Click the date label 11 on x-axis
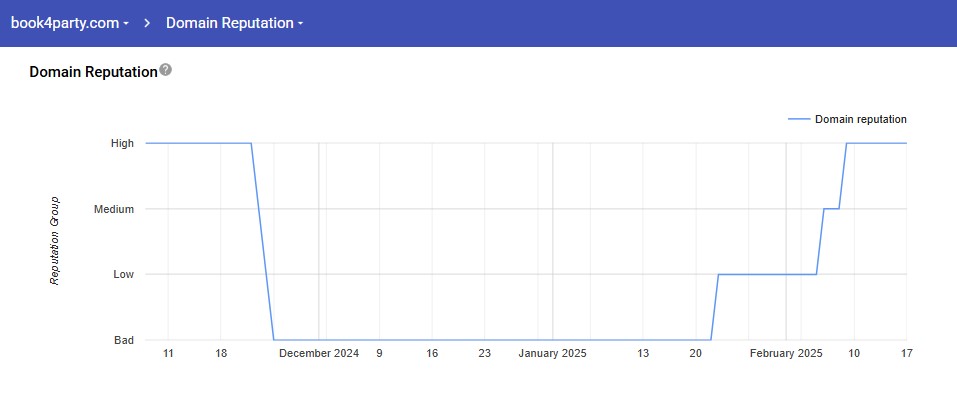Viewport: 957px width, 400px height. click(168, 353)
